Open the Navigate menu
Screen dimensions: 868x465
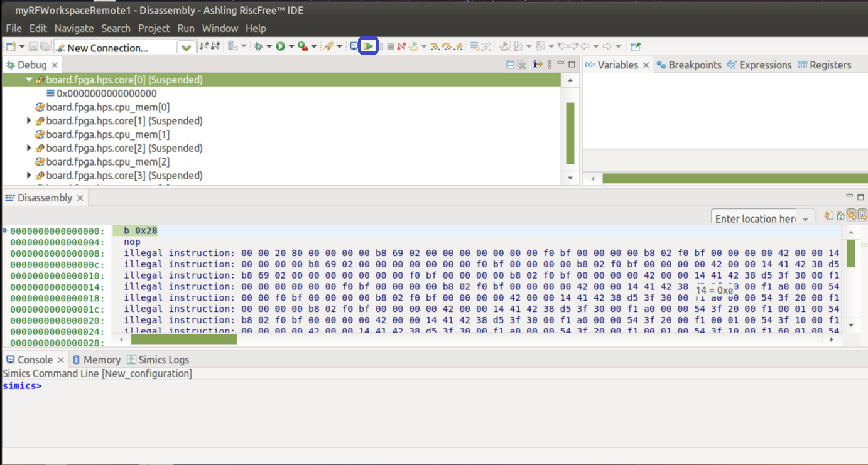click(x=73, y=28)
